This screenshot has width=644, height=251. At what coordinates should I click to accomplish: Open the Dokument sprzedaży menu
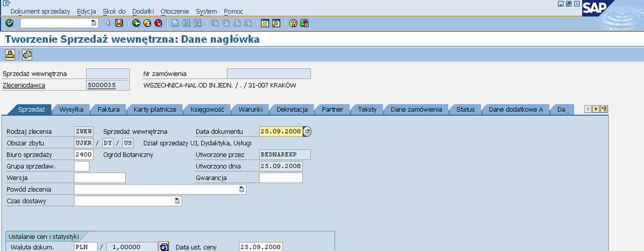click(40, 11)
